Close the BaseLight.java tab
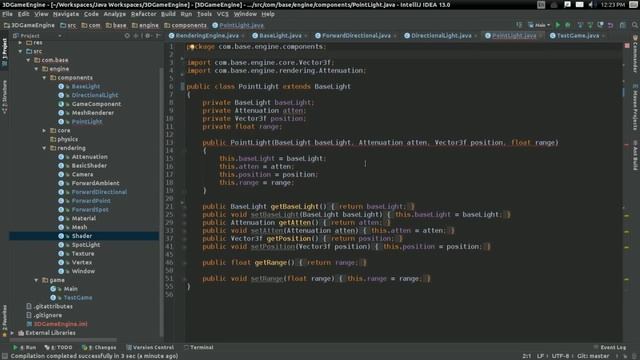The height and width of the screenshot is (360, 640). (x=306, y=36)
